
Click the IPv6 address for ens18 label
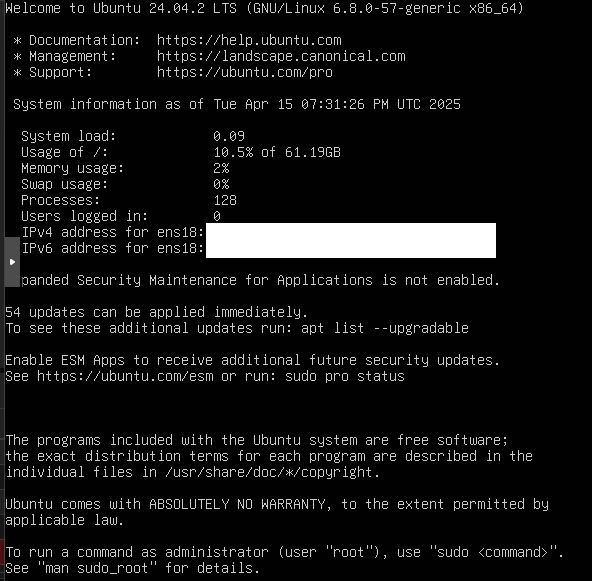pyautogui.click(x=113, y=248)
